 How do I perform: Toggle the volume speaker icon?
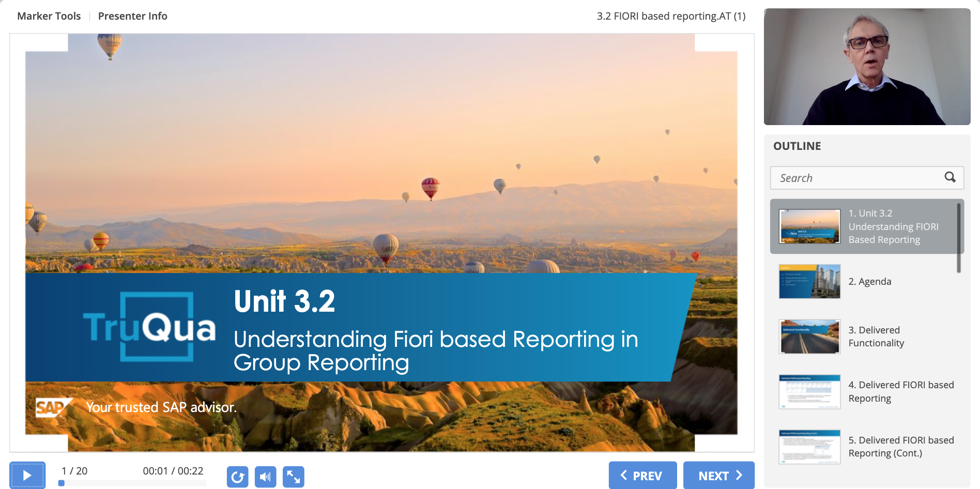pos(265,477)
